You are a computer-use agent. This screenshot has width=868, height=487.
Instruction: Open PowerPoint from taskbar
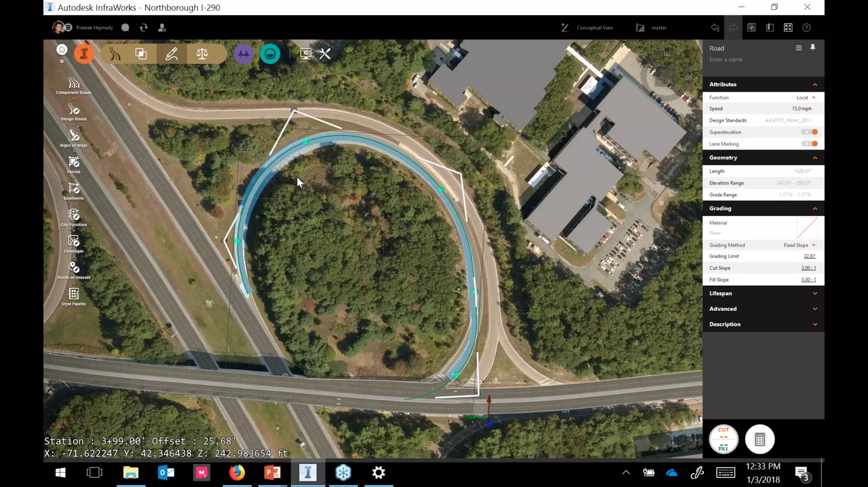coord(273,473)
